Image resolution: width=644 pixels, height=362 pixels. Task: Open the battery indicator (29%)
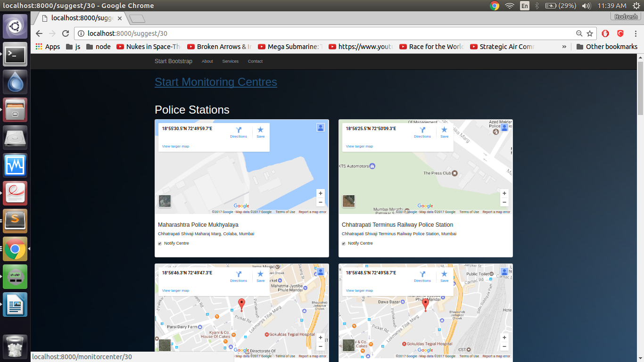[x=561, y=6]
